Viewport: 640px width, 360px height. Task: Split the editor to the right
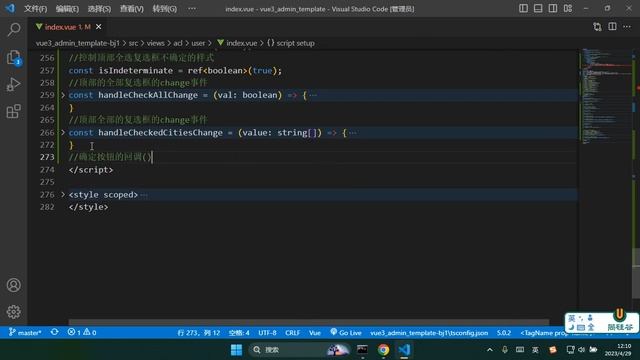[612, 27]
